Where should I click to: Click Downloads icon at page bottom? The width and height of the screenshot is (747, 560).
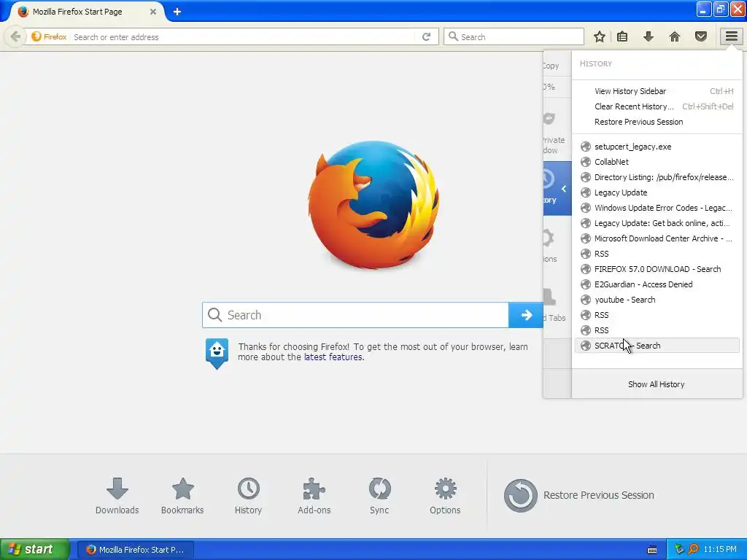click(117, 496)
